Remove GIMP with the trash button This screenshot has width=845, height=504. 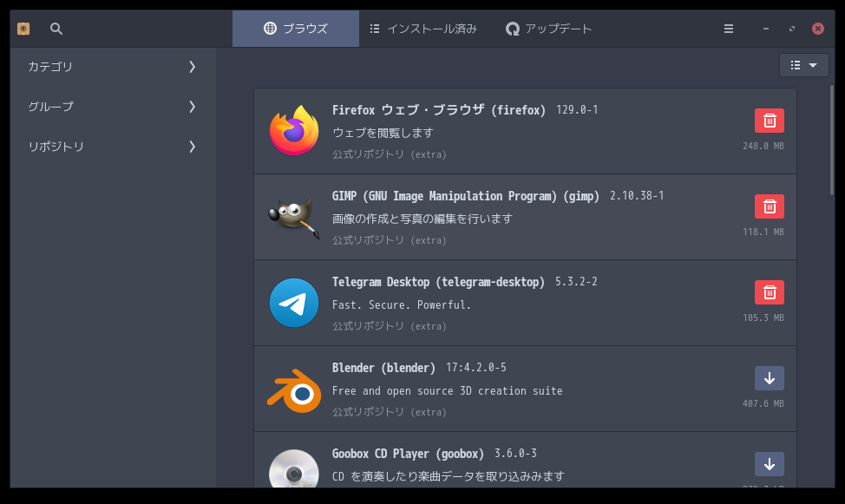[x=769, y=206]
